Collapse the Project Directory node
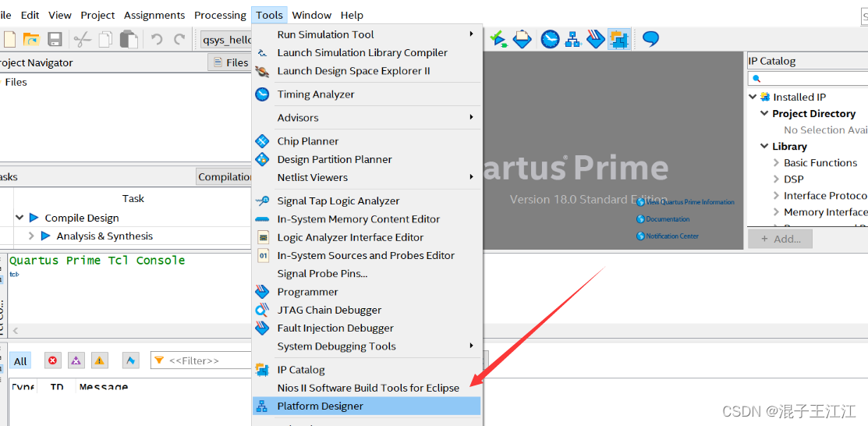868x426 pixels. (x=764, y=114)
